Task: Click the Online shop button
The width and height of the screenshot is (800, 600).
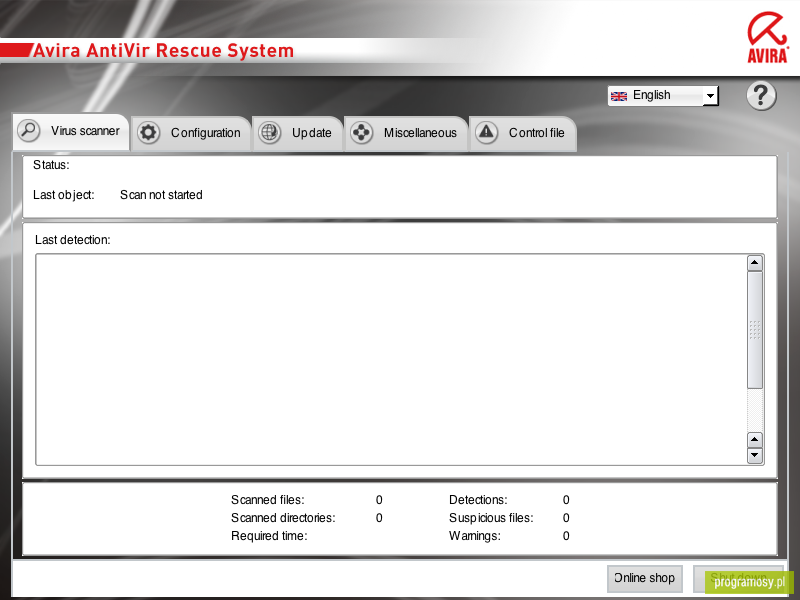Action: coord(644,579)
